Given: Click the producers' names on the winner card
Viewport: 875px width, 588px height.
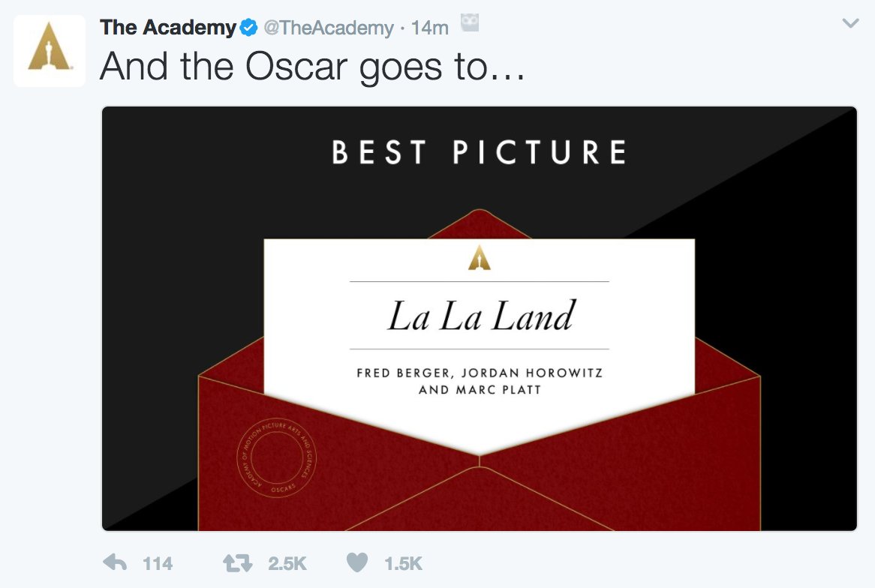Looking at the screenshot, I should (480, 381).
